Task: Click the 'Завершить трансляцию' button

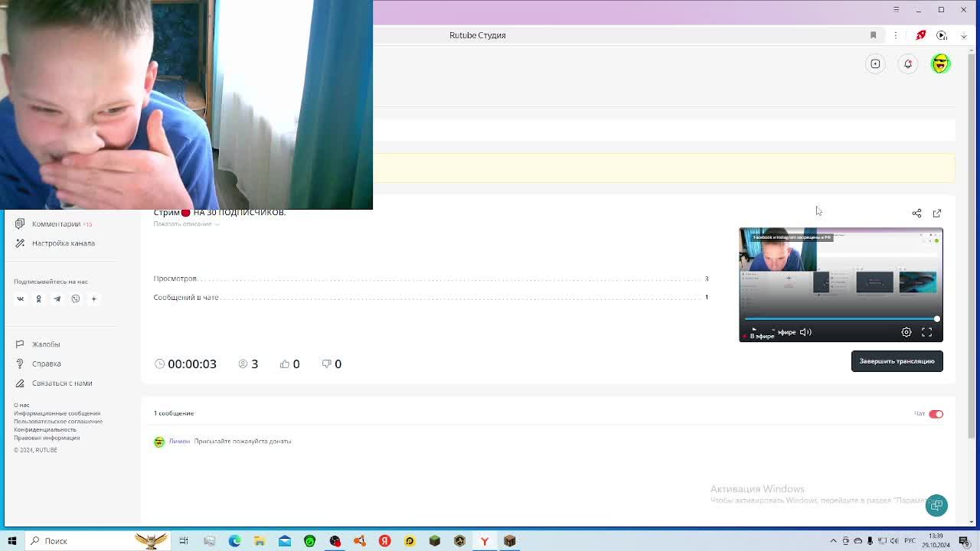Action: click(x=897, y=361)
